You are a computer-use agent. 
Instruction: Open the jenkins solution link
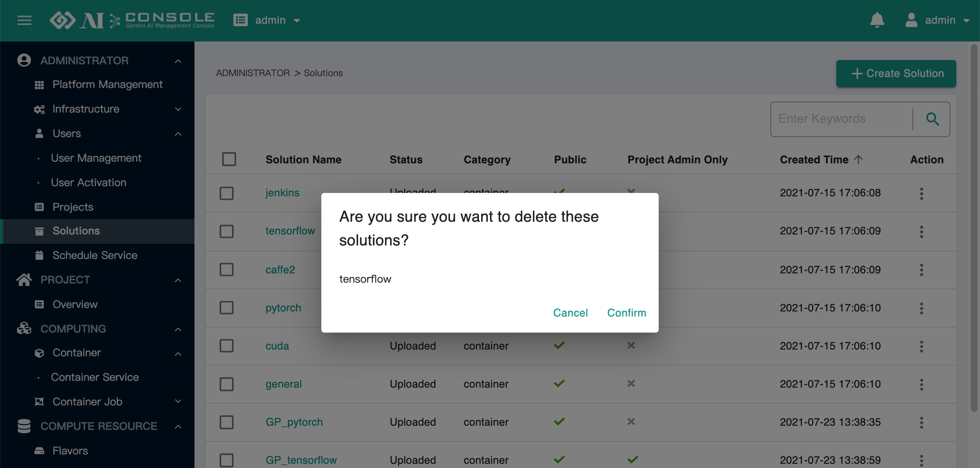(x=282, y=193)
